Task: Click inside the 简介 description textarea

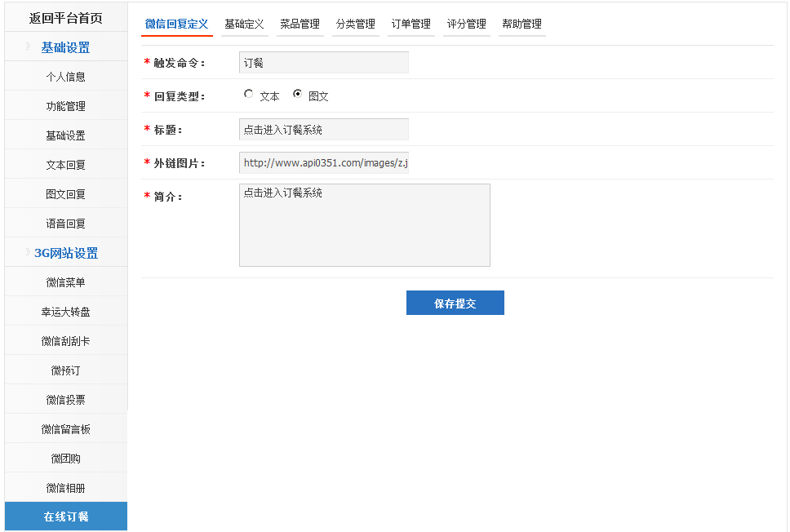Action: click(364, 224)
